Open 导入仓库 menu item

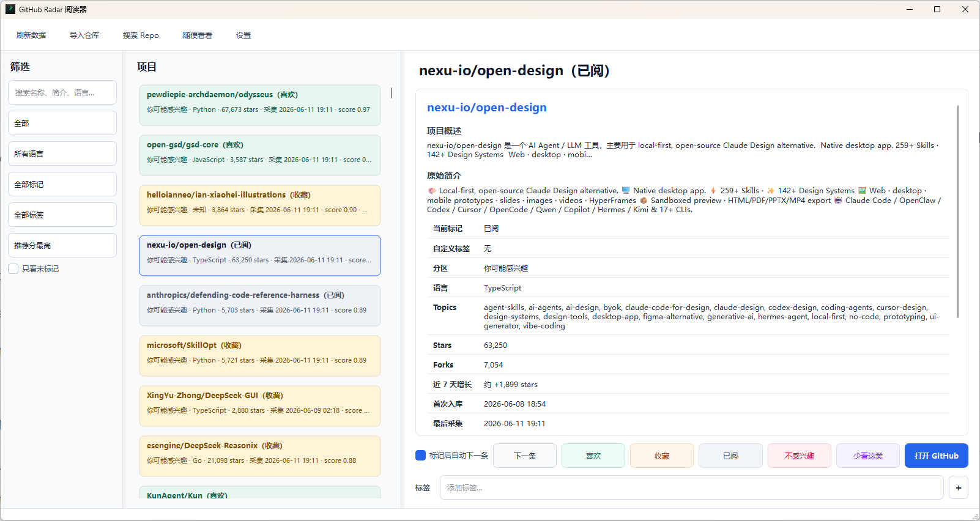click(x=84, y=35)
